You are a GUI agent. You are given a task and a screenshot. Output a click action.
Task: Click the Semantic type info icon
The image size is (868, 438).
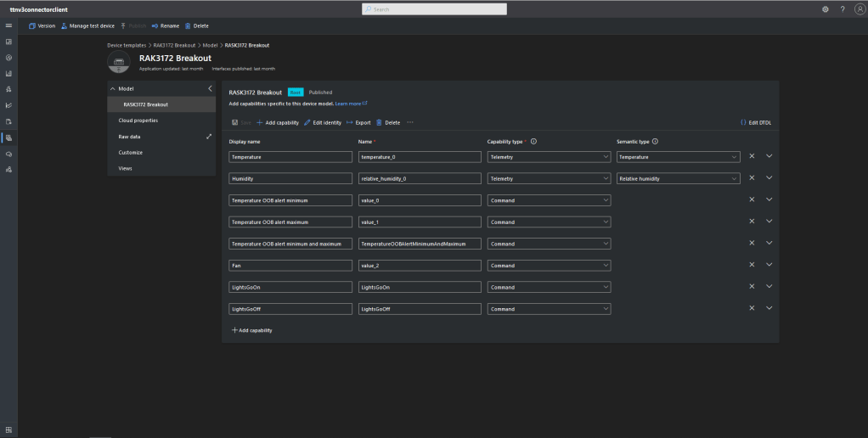pyautogui.click(x=656, y=142)
